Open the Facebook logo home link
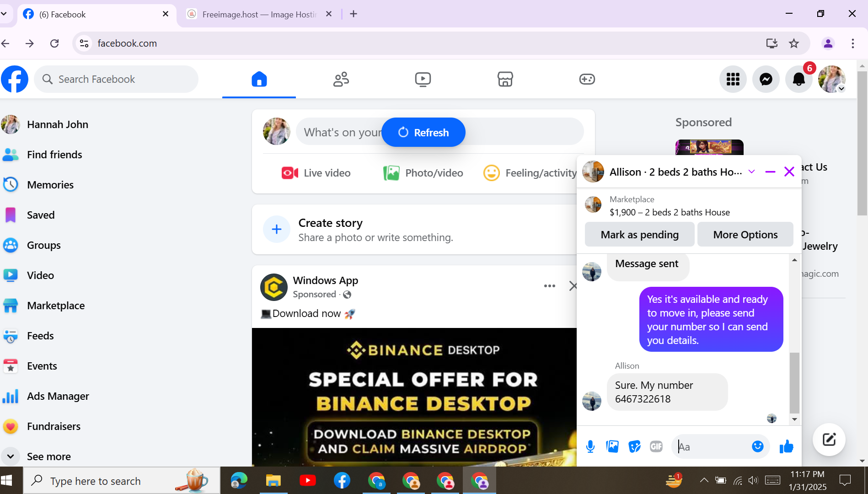Screen dimensions: 868x494 15,79
